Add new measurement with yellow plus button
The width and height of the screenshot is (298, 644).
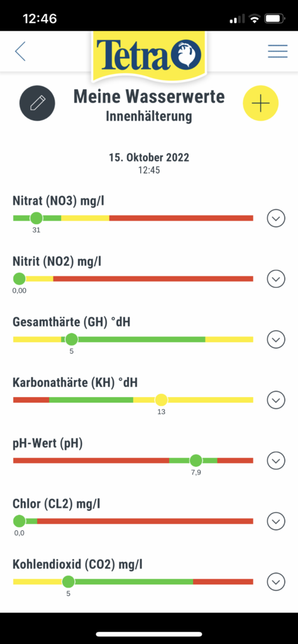coord(261,103)
